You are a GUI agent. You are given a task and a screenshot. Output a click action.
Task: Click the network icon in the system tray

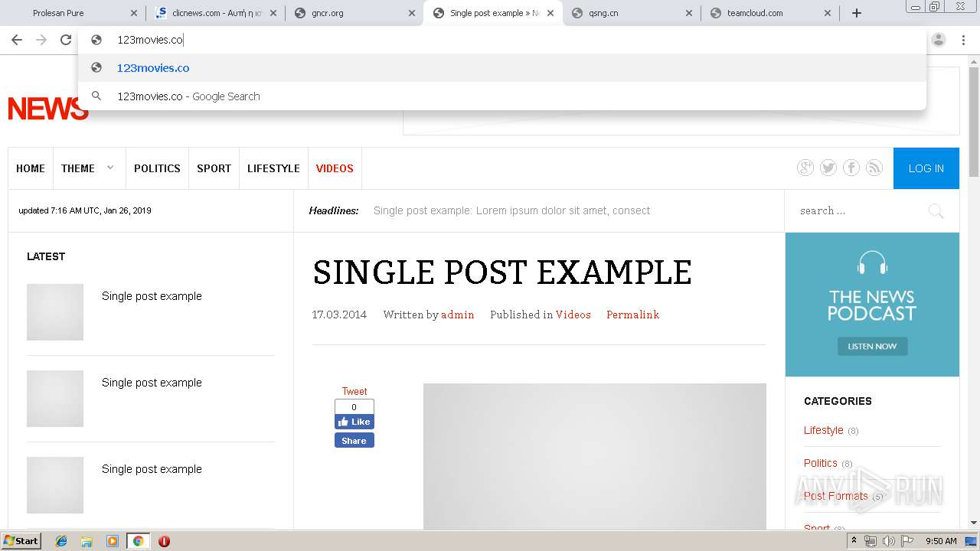click(871, 541)
